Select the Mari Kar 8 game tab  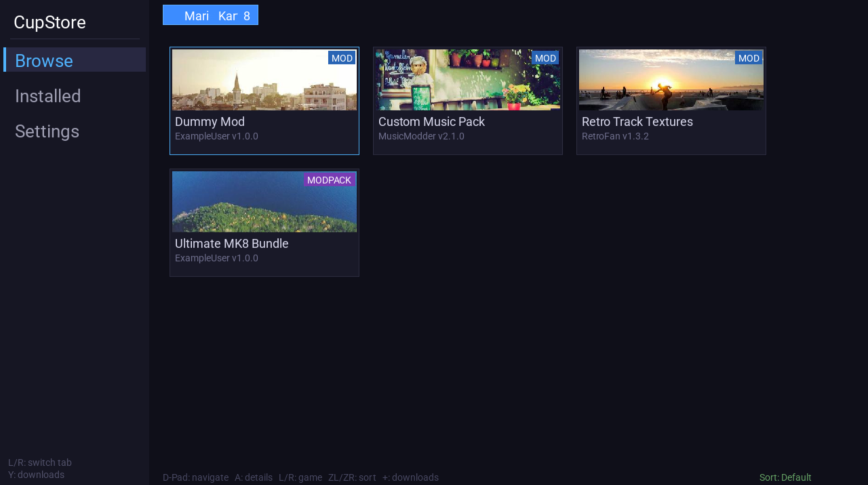210,15
